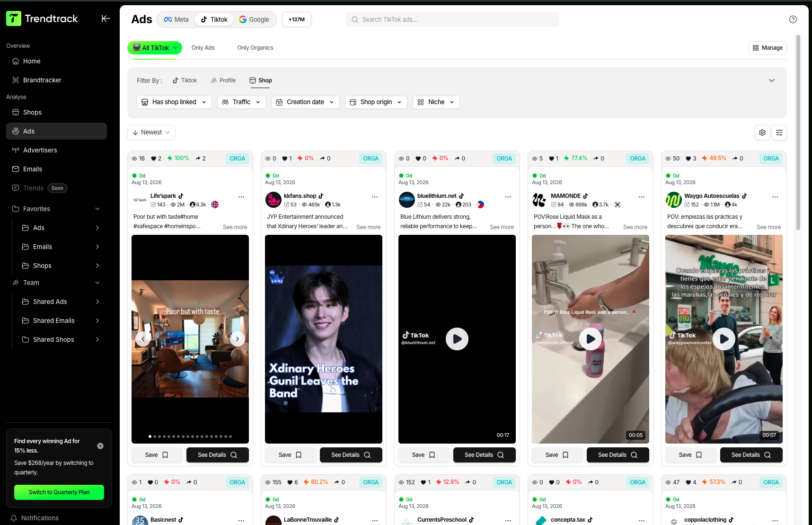812x525 pixels.
Task: Play the Waygo Autoescuelas video
Action: (x=724, y=339)
